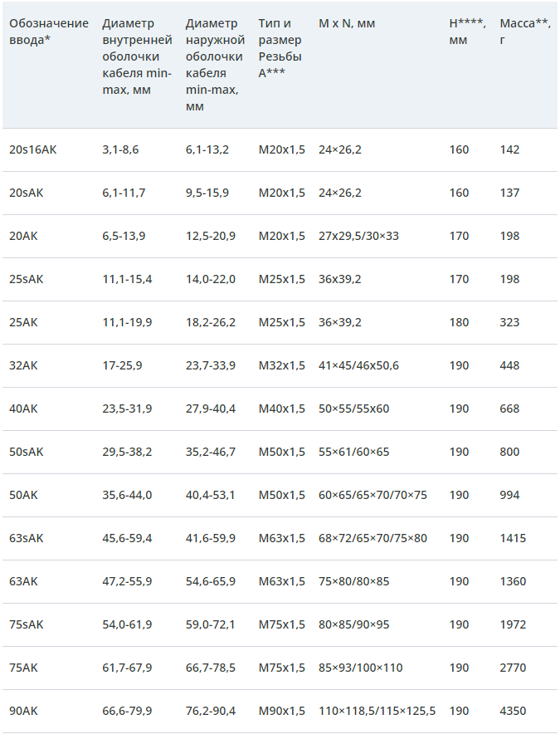Viewport: 560px width, 739px height.
Task: Select the 20sAK designation cell
Action: [27, 193]
